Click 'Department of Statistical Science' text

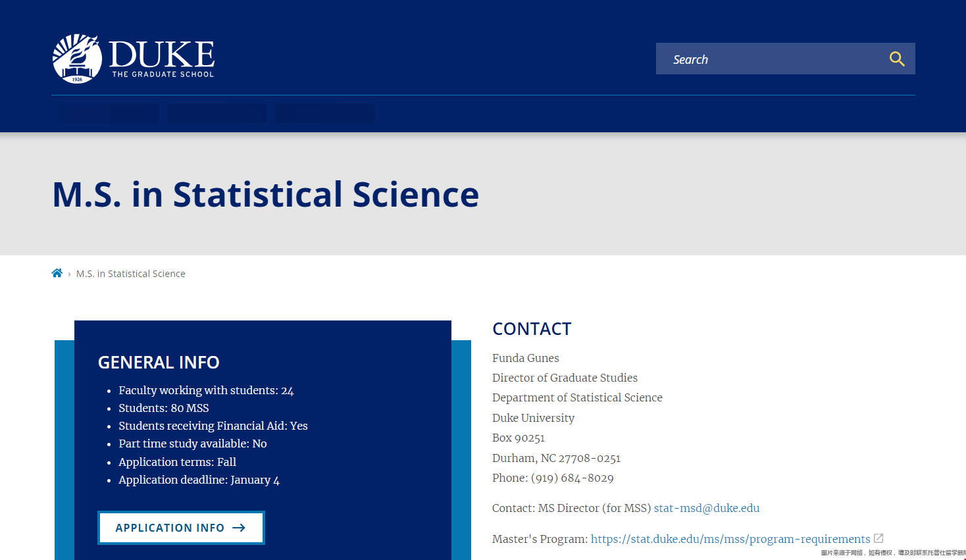click(577, 397)
